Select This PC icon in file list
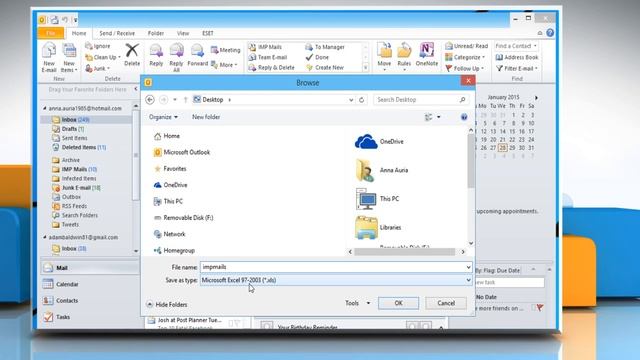 (x=366, y=199)
